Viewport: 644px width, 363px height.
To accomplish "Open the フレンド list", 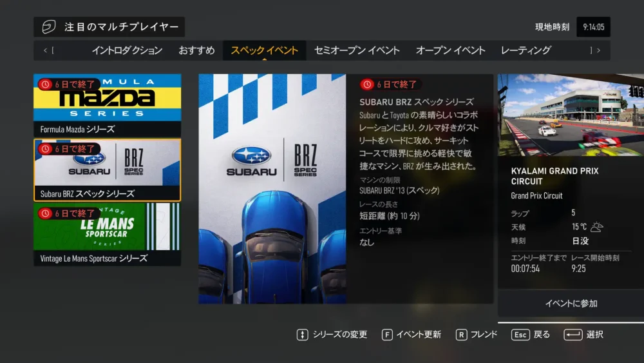I will (484, 335).
